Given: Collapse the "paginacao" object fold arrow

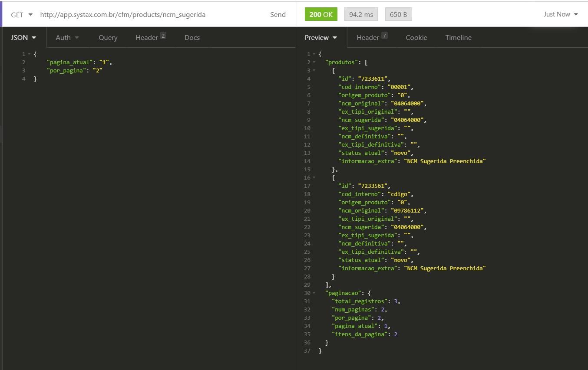Looking at the screenshot, I should tap(314, 293).
